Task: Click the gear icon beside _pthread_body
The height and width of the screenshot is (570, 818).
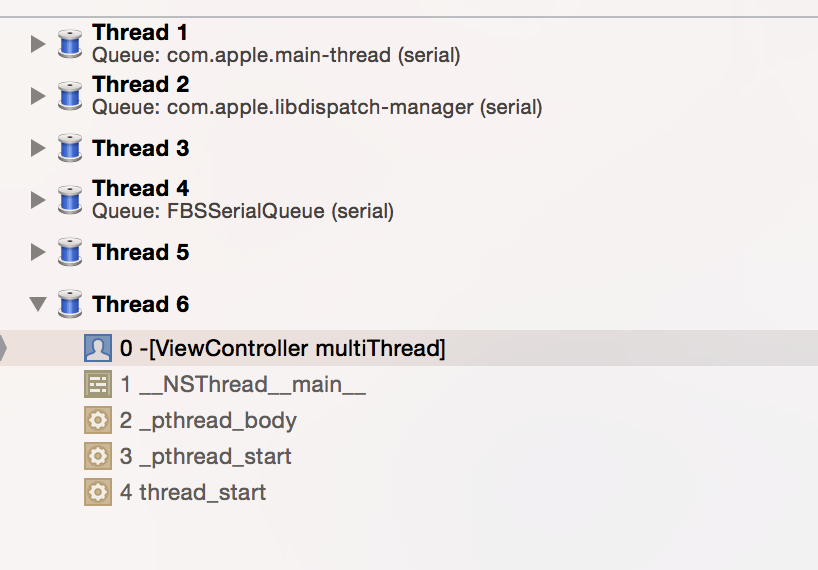Action: (97, 420)
